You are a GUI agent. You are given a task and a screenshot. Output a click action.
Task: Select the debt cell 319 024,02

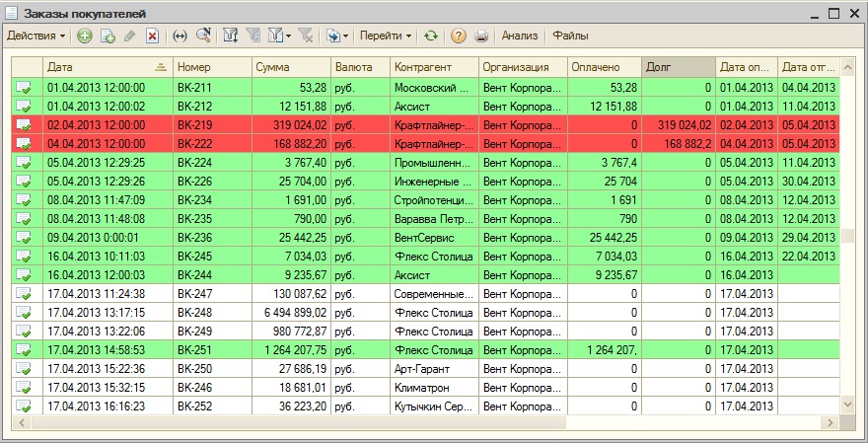[x=679, y=125]
